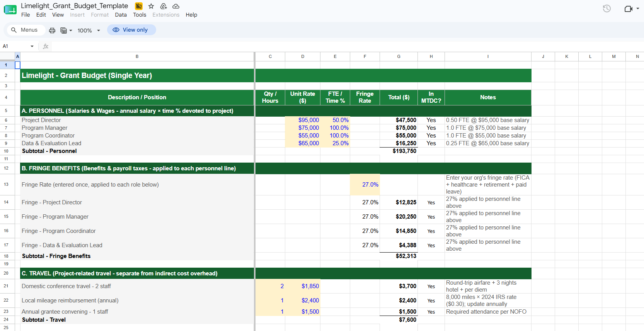Open the Help menu

pyautogui.click(x=191, y=15)
